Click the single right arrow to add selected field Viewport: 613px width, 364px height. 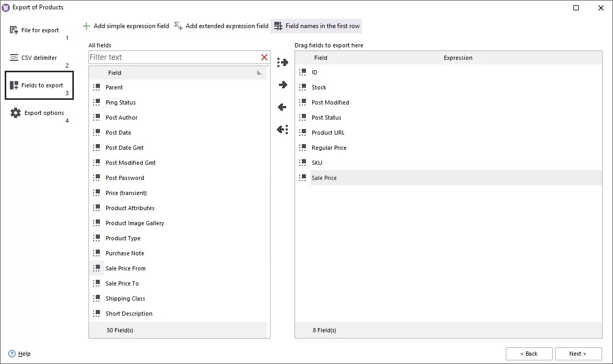(282, 84)
